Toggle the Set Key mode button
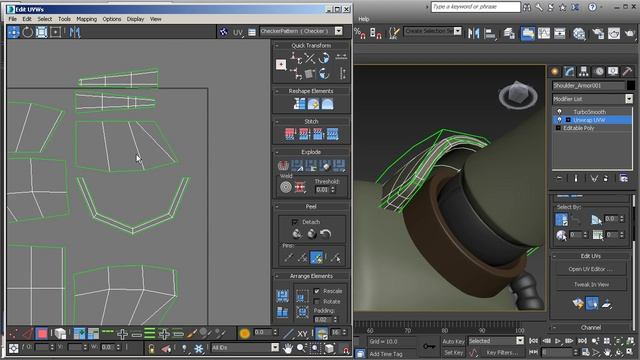This screenshot has width=640, height=360. [453, 352]
